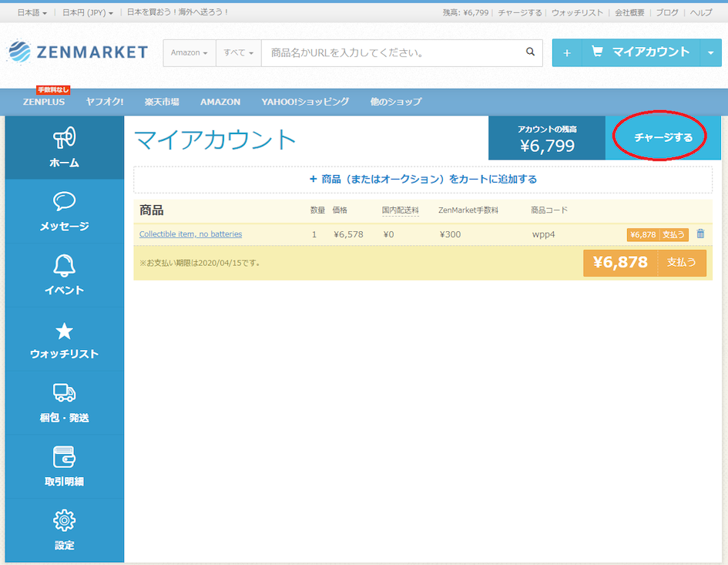
Task: Open the 楽天市場 tab
Action: [x=162, y=102]
